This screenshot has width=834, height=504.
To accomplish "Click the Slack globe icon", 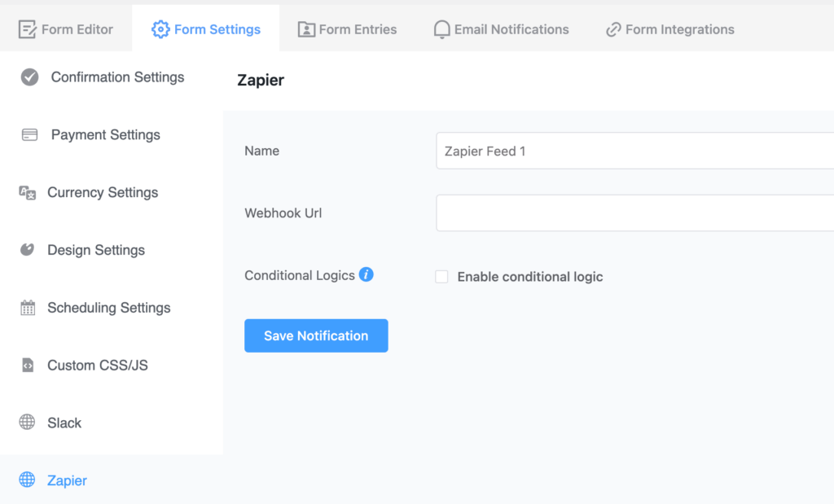I will (29, 423).
